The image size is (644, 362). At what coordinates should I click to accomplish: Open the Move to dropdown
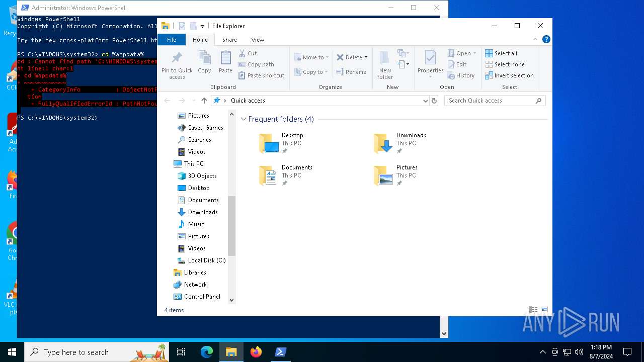click(311, 57)
